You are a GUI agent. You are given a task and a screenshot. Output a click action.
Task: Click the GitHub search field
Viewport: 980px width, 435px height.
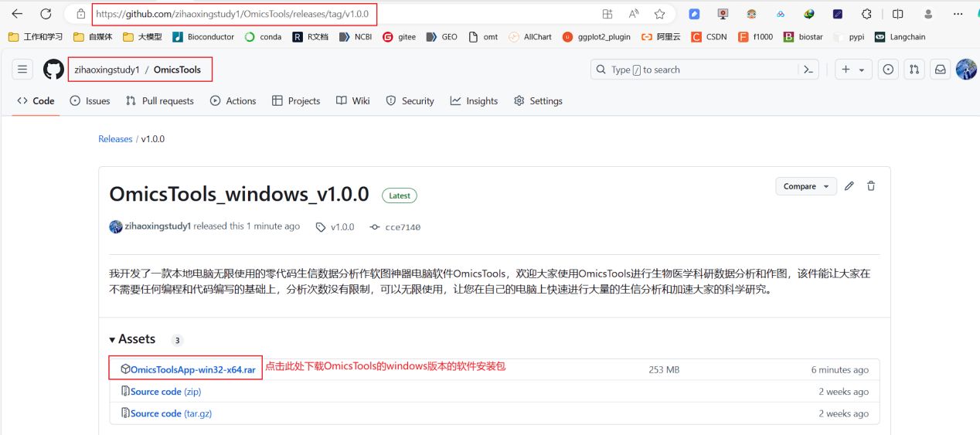pyautogui.click(x=705, y=70)
